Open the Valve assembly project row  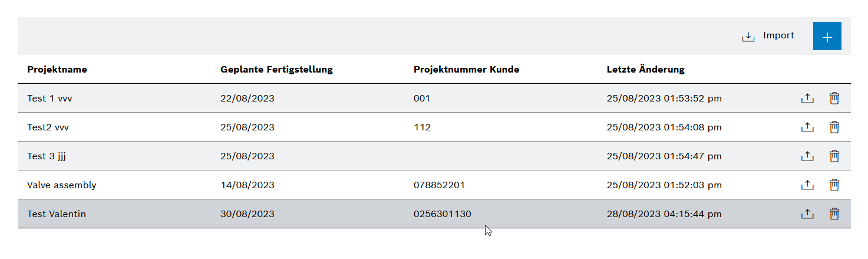coord(434,185)
